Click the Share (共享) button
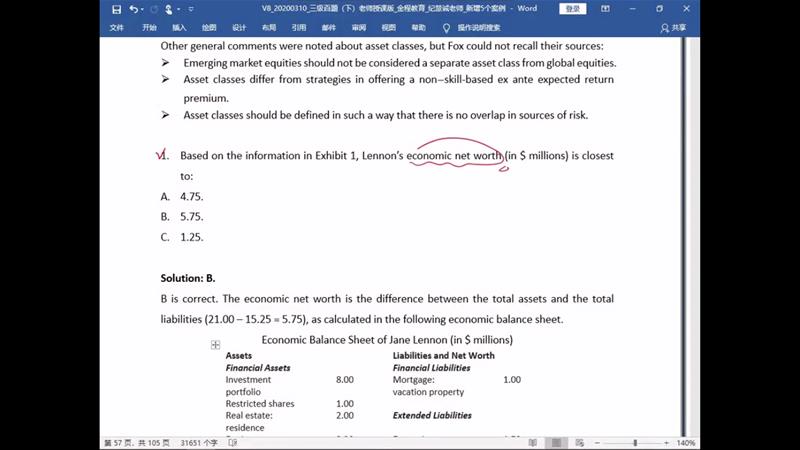The width and height of the screenshot is (800, 450). coord(673,28)
